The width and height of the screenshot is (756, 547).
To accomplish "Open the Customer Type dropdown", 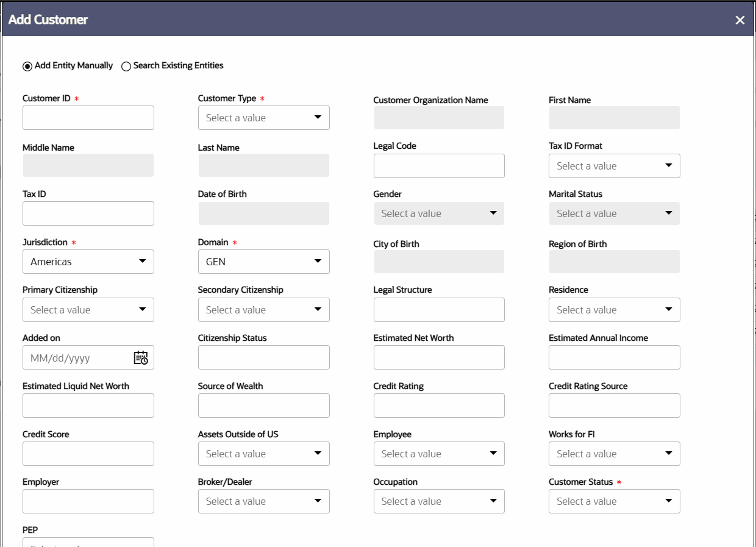I will pyautogui.click(x=264, y=118).
